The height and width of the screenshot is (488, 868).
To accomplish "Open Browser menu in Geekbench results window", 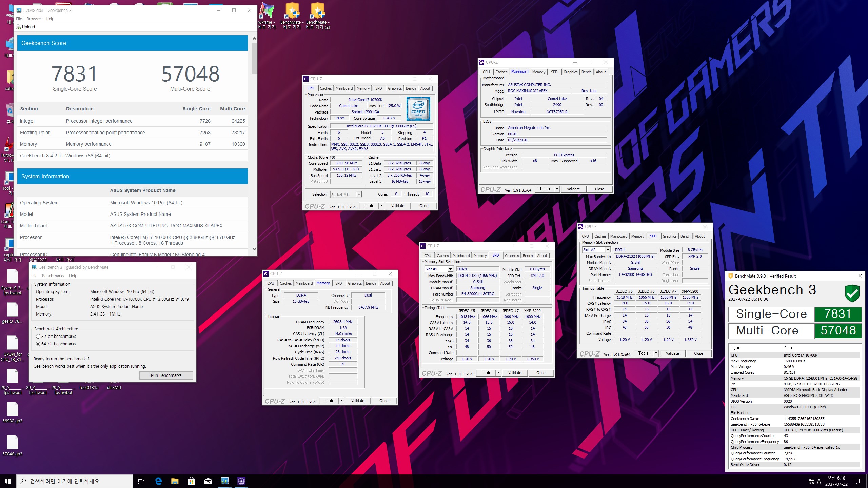I will coord(34,19).
